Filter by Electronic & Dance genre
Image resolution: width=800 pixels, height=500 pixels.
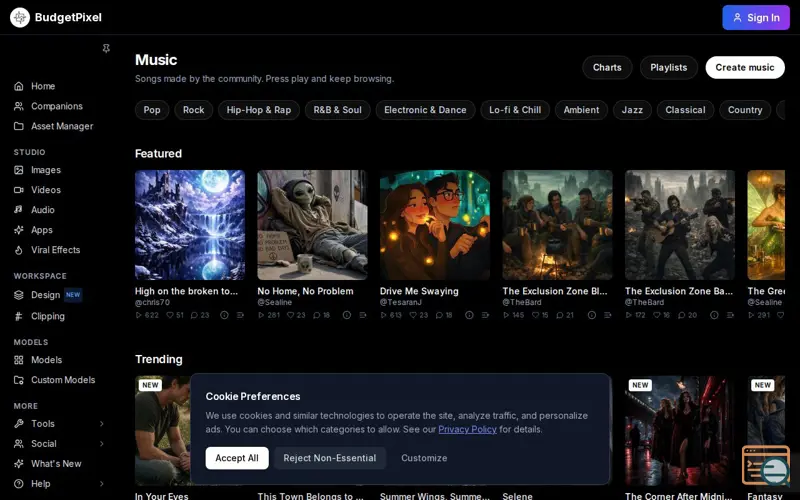[x=425, y=110]
